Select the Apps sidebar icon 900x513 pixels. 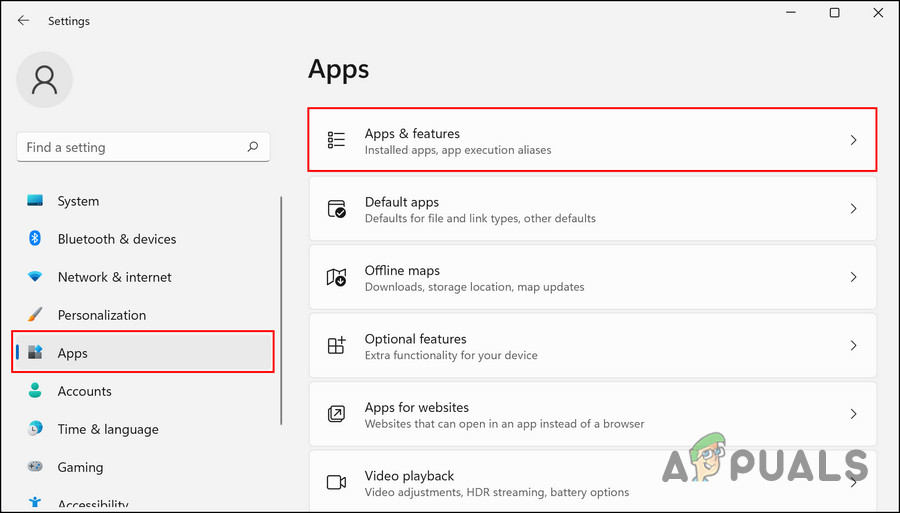(x=35, y=352)
